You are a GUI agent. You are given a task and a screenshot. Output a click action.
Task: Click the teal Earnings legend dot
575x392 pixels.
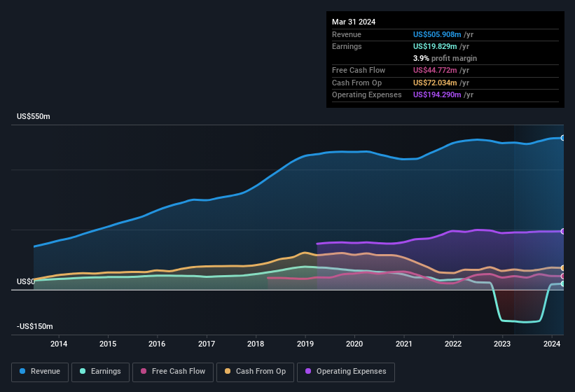click(83, 371)
